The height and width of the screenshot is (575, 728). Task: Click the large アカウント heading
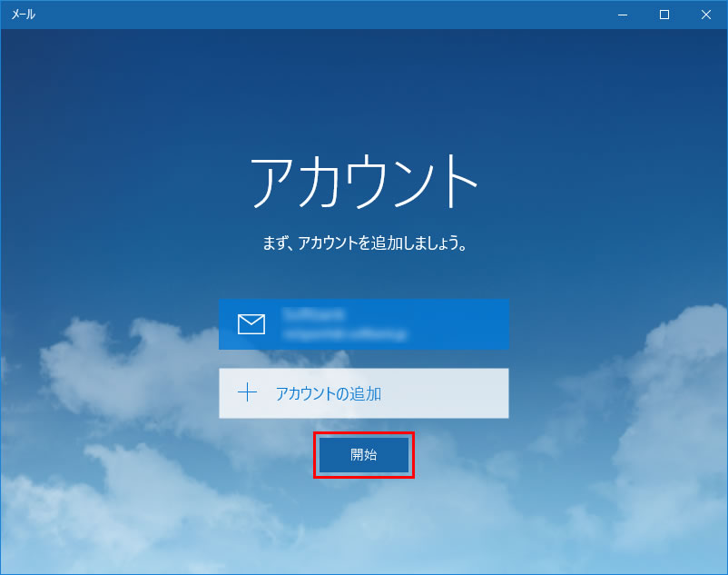pyautogui.click(x=363, y=182)
